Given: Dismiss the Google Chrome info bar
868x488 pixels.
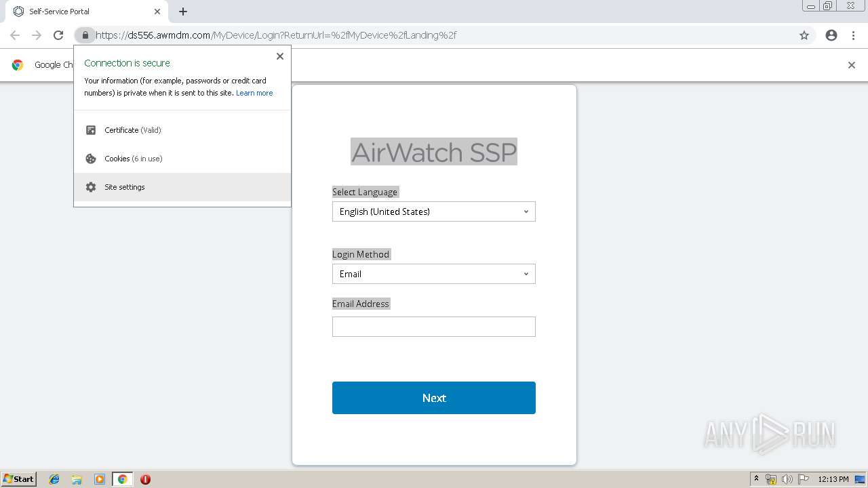Looking at the screenshot, I should [852, 65].
